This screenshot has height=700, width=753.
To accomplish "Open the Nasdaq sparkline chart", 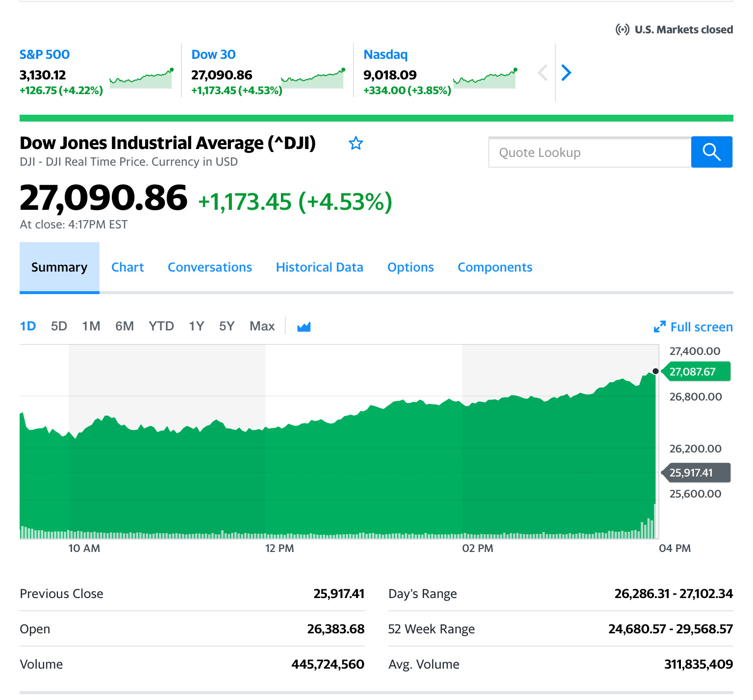I will coord(485,78).
